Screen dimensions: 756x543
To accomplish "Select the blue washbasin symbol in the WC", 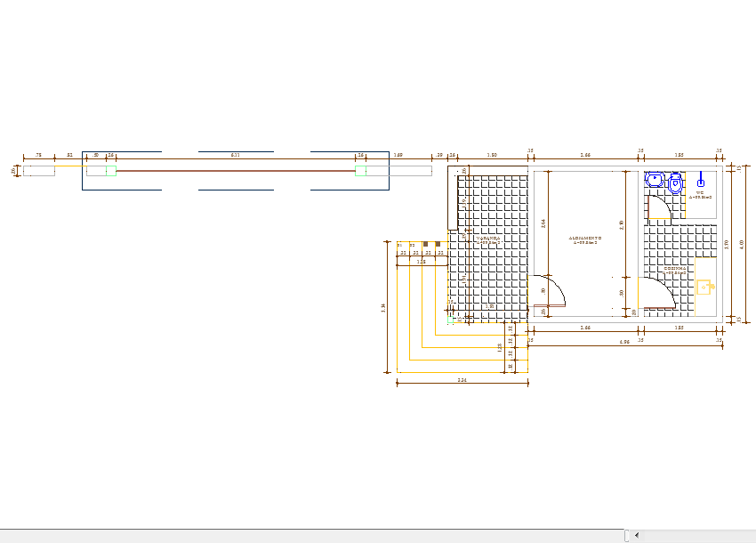I will [655, 180].
